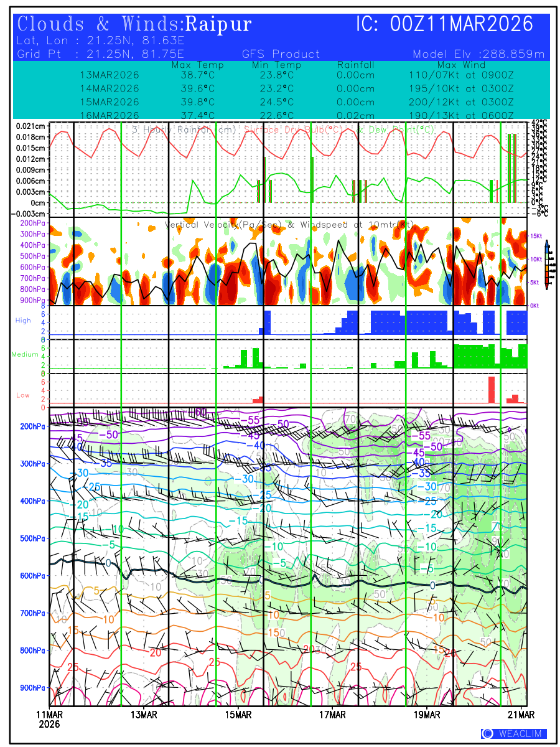The width and height of the screenshot is (560, 747).
Task: Click the IC: 00Z11MAR2026 initial condition text
Action: pos(444,24)
